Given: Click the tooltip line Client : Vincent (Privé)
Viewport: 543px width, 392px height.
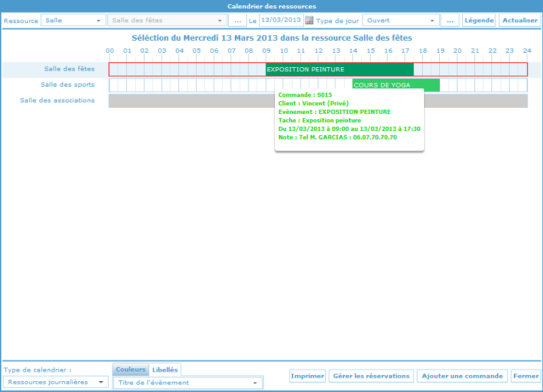Looking at the screenshot, I should pos(314,104).
